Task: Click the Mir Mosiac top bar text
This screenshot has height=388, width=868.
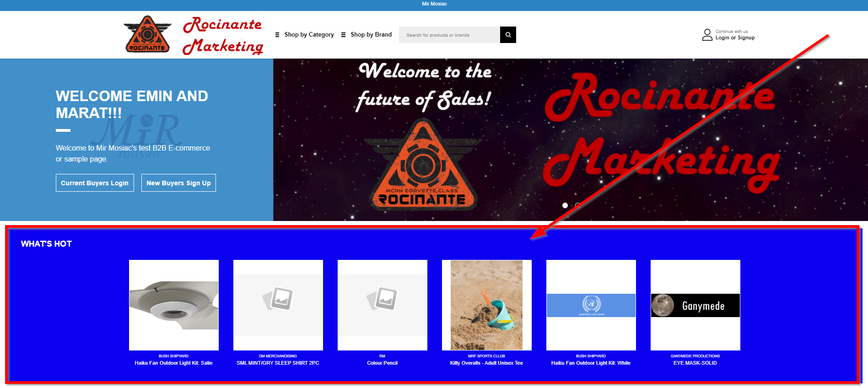Action: click(x=434, y=4)
